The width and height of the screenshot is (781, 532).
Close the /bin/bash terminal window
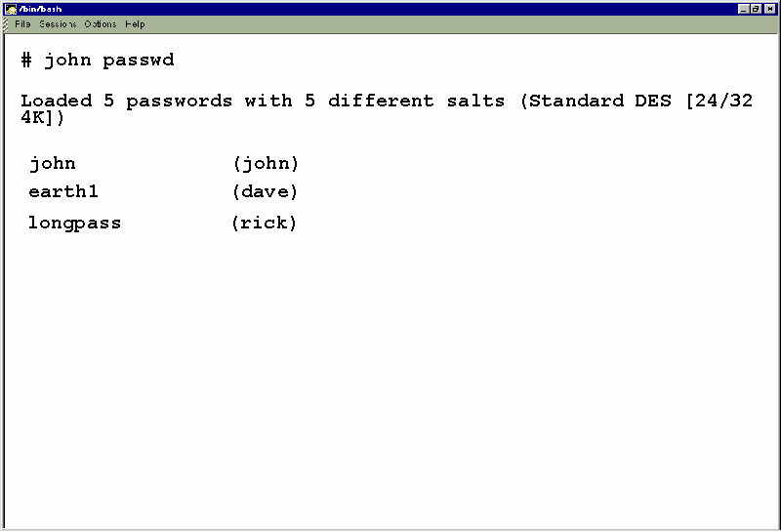click(769, 9)
